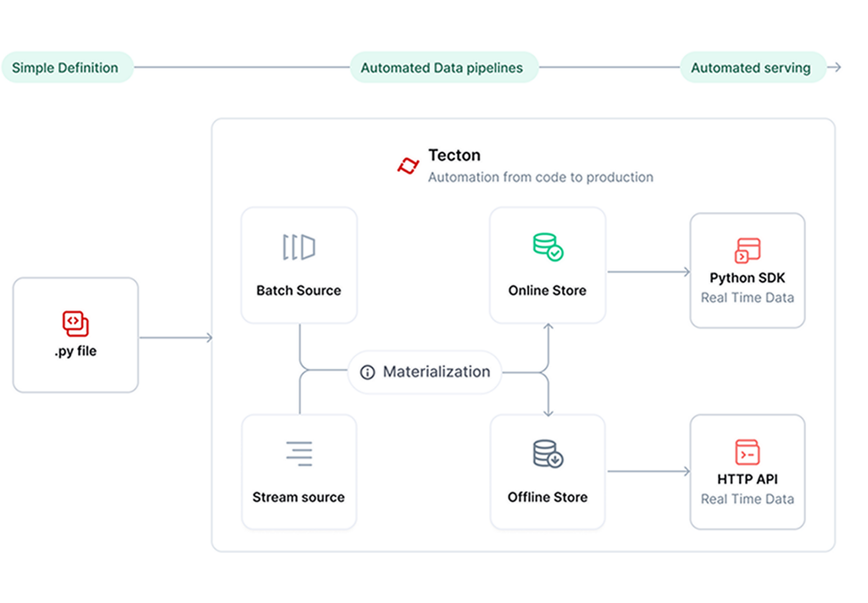The image size is (868, 603).
Task: Open the Python SDK card label
Action: [x=747, y=278]
